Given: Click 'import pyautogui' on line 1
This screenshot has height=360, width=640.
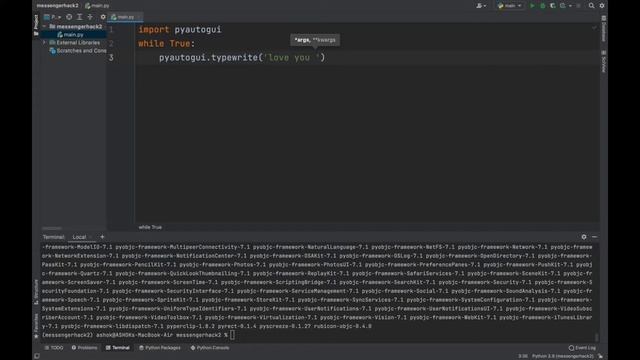Looking at the screenshot, I should (180, 29).
